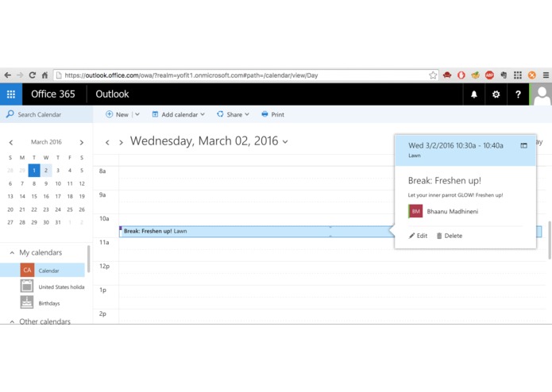Image resolution: width=552 pixels, height=392 pixels.
Task: Click the 12p time slot row
Action: [332, 273]
